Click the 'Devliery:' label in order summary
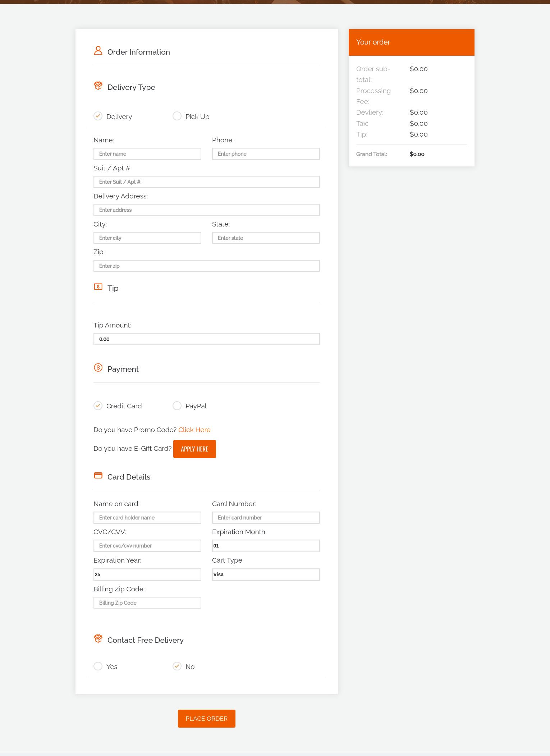 pyautogui.click(x=370, y=113)
